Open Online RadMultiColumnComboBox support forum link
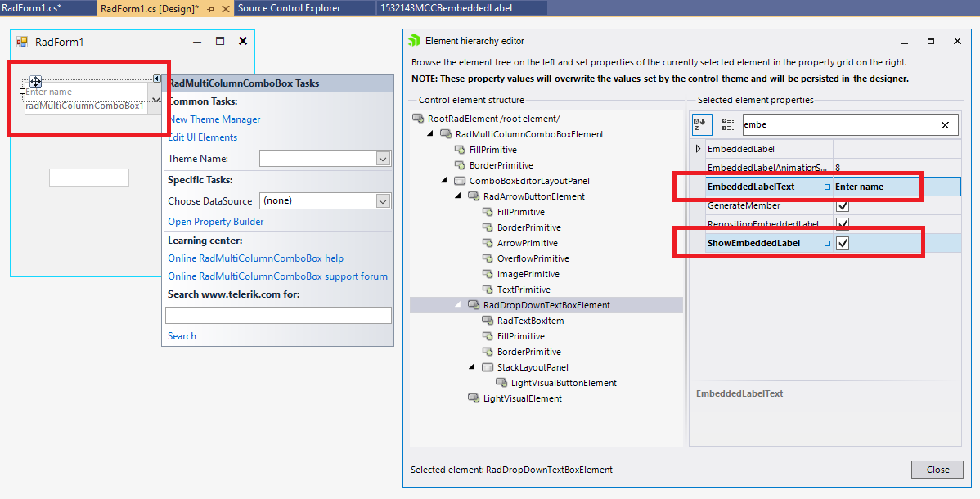This screenshot has width=980, height=499. (277, 276)
